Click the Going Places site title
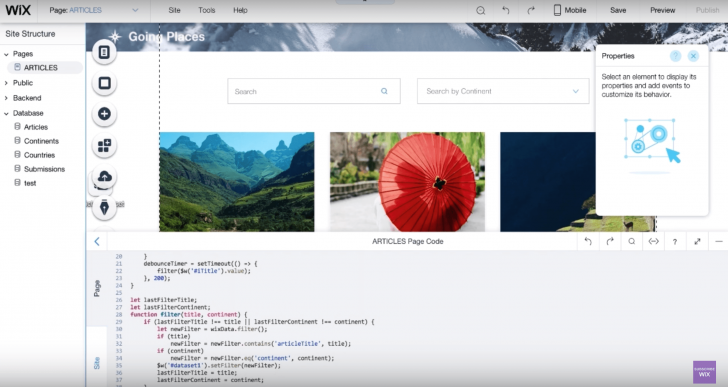 166,37
